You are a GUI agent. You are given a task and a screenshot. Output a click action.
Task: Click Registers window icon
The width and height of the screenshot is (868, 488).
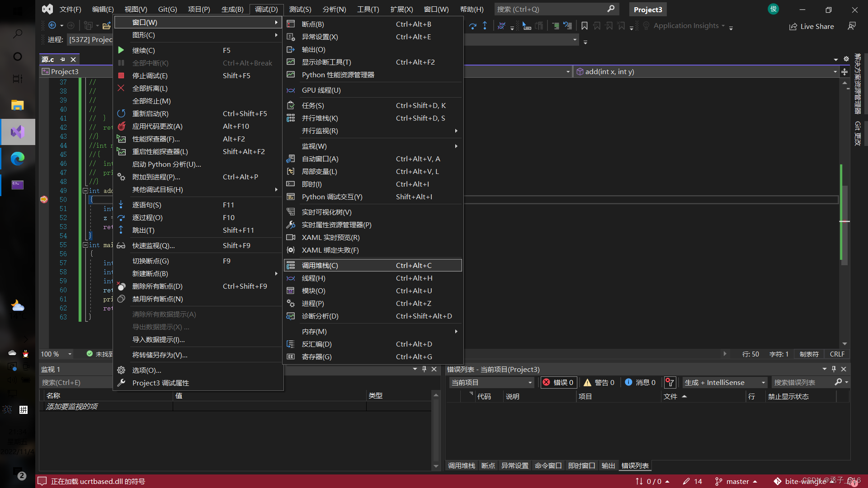tap(291, 357)
